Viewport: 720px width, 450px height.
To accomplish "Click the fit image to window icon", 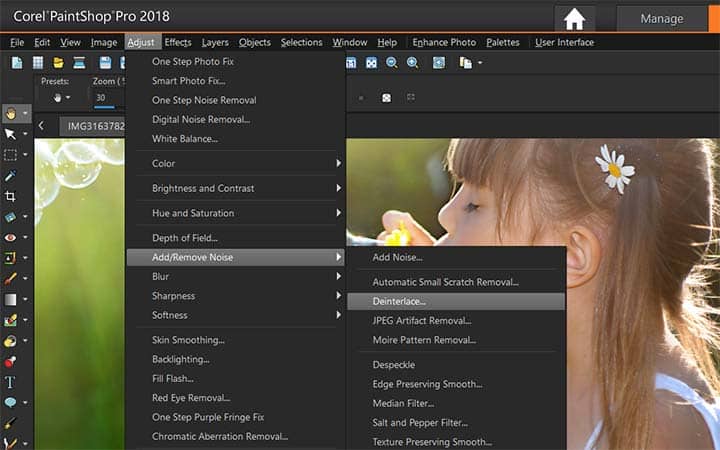I will [371, 63].
